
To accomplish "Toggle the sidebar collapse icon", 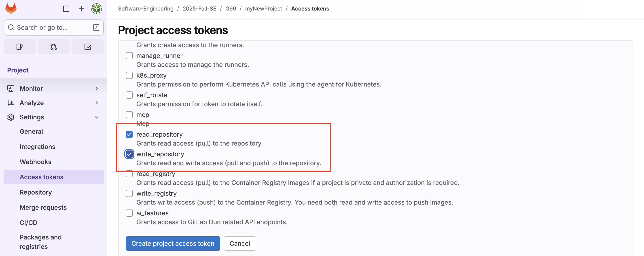I will click(x=66, y=9).
